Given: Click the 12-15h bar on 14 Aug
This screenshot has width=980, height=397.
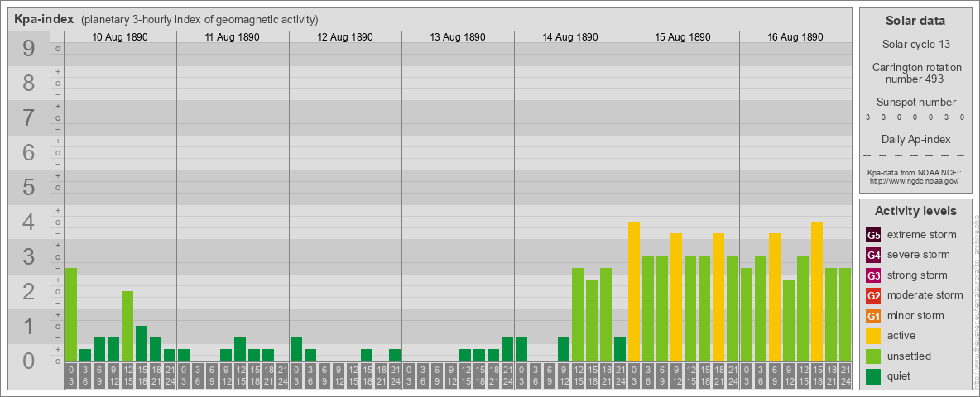Looking at the screenshot, I should (578, 314).
